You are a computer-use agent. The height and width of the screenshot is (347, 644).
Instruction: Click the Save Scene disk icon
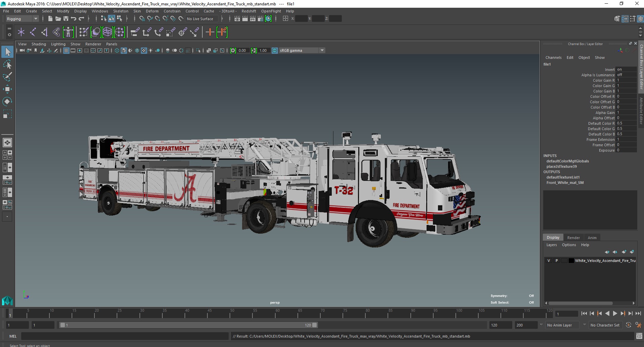(66, 18)
